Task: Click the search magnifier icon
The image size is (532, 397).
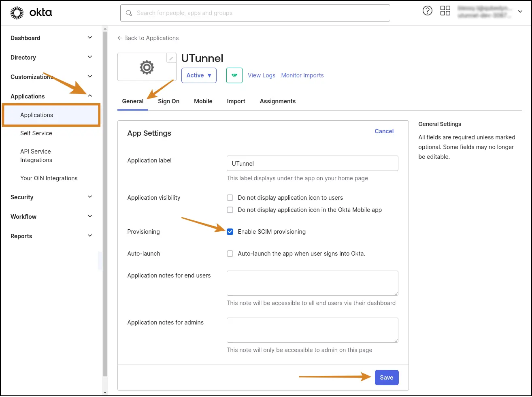Action: tap(129, 13)
